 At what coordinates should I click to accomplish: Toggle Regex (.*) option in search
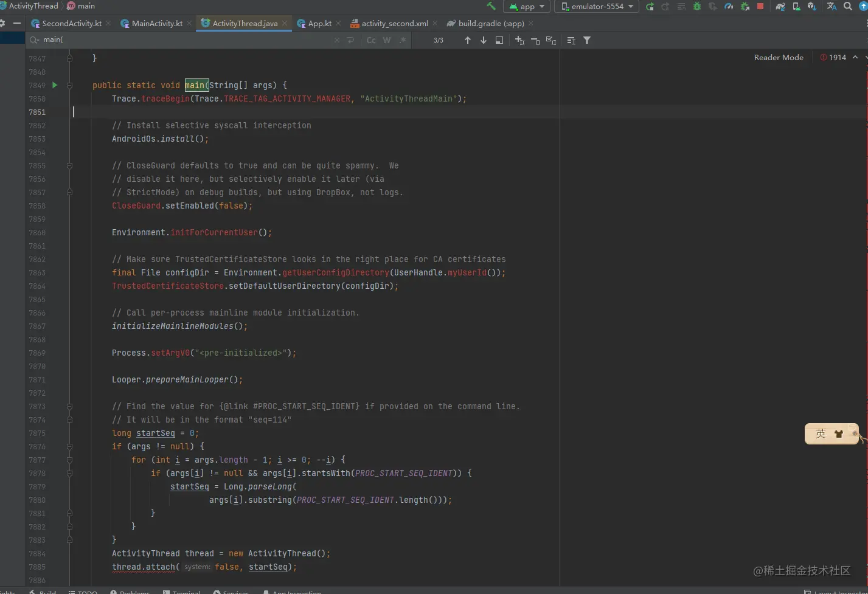(x=402, y=40)
